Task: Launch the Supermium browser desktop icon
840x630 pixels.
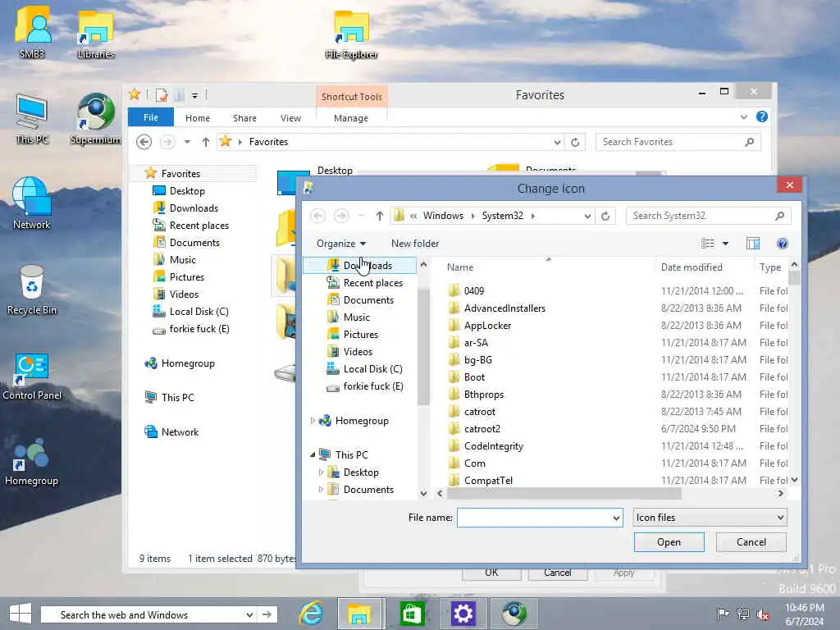Action: pyautogui.click(x=96, y=119)
